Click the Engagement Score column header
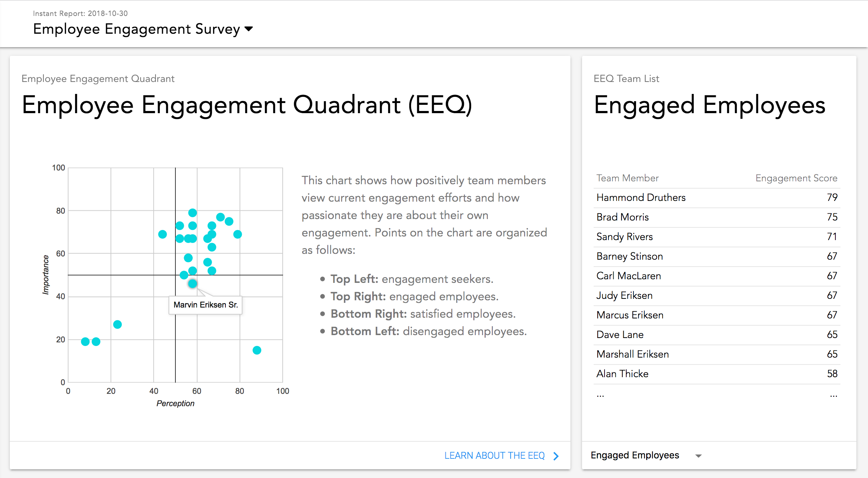The width and height of the screenshot is (868, 478). click(x=796, y=178)
